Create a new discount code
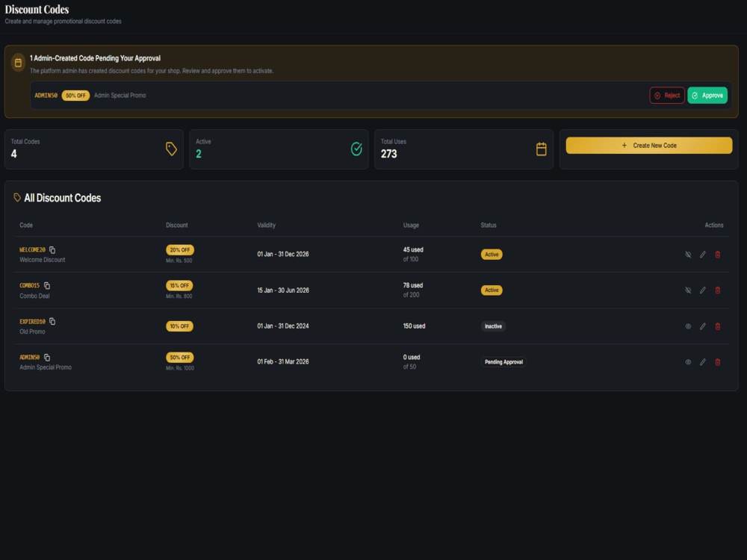747x560 pixels. point(649,146)
